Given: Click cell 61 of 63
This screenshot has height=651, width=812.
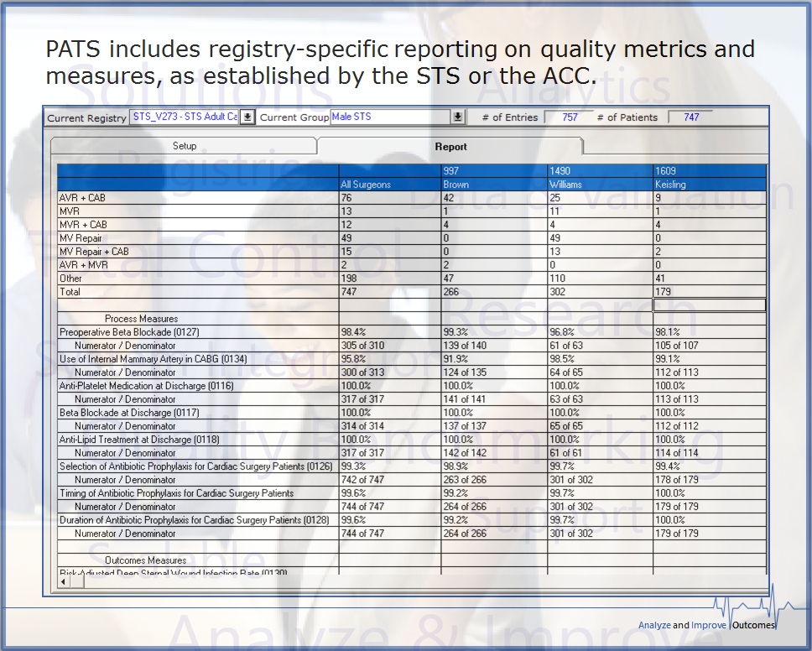Looking at the screenshot, I should pos(600,346).
